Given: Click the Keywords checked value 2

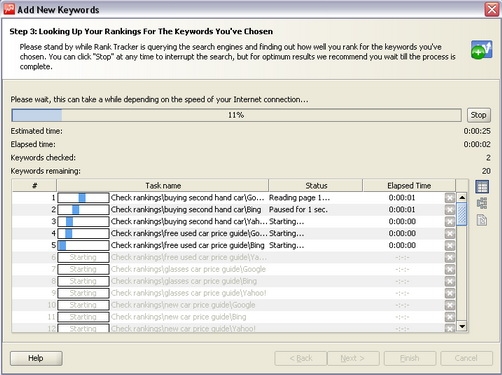Looking at the screenshot, I should pyautogui.click(x=488, y=158).
